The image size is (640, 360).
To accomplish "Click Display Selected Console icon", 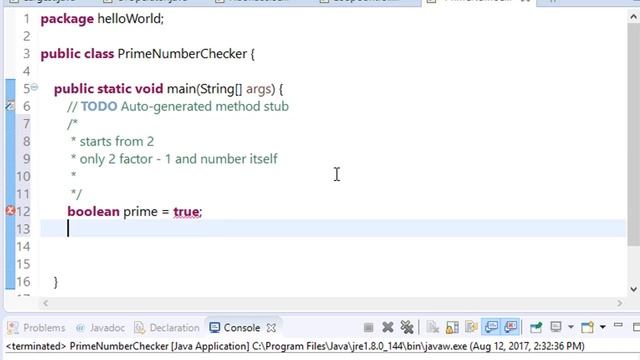I will point(556,327).
